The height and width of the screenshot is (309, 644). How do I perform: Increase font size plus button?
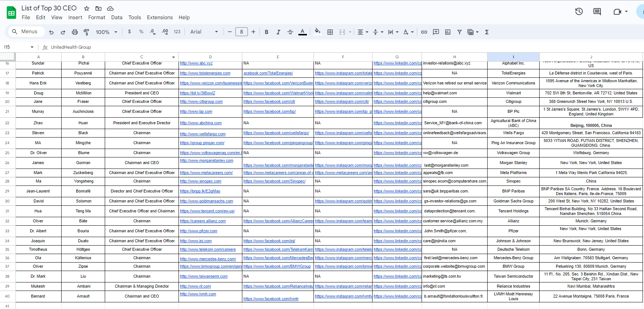coord(253,32)
